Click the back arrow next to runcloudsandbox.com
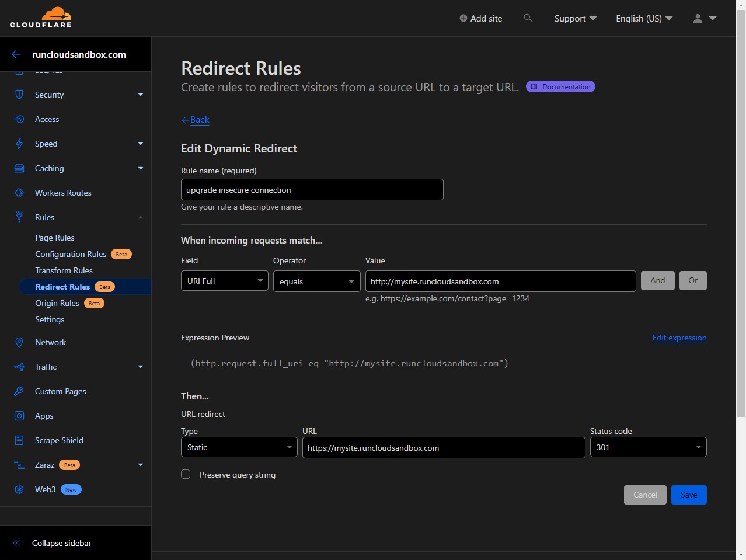Image resolution: width=746 pixels, height=560 pixels. 16,54
